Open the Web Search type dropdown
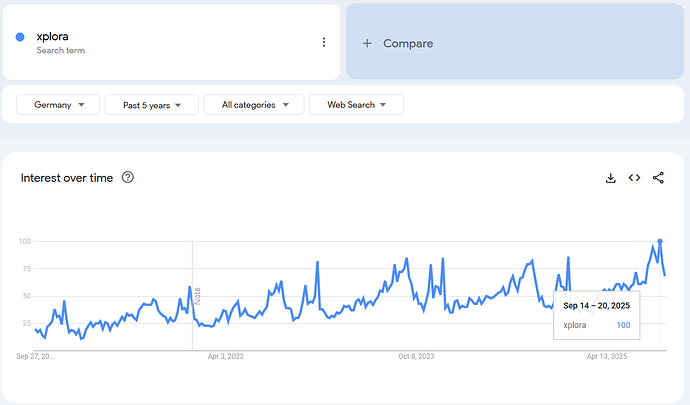This screenshot has width=690, height=405. pos(356,105)
